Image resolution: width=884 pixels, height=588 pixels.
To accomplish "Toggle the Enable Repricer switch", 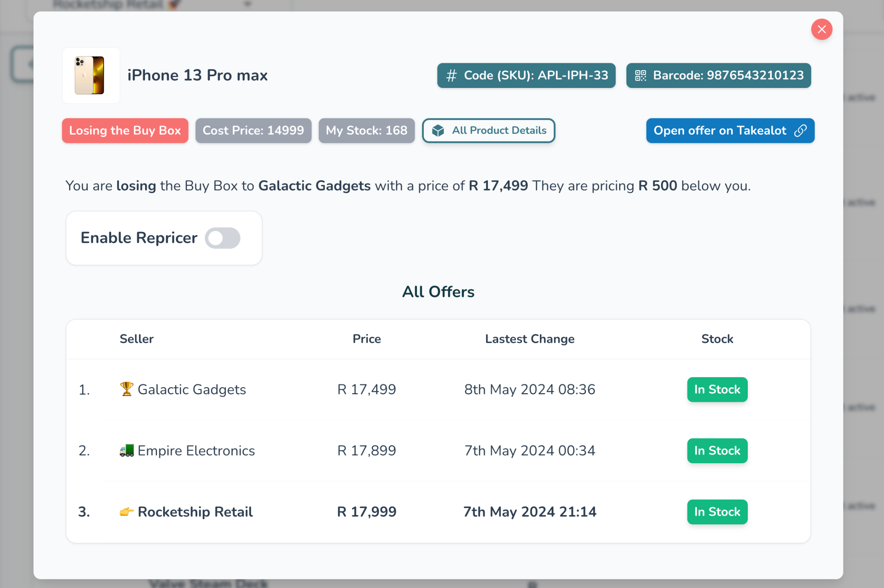I will [222, 238].
